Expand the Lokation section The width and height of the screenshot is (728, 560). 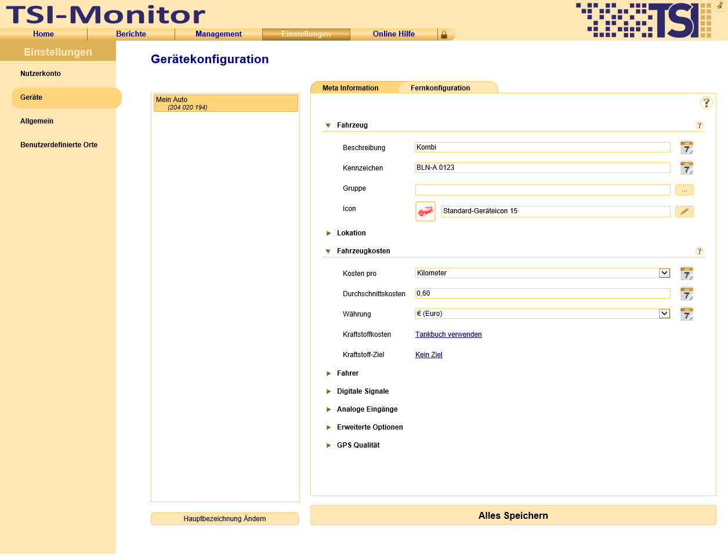328,233
